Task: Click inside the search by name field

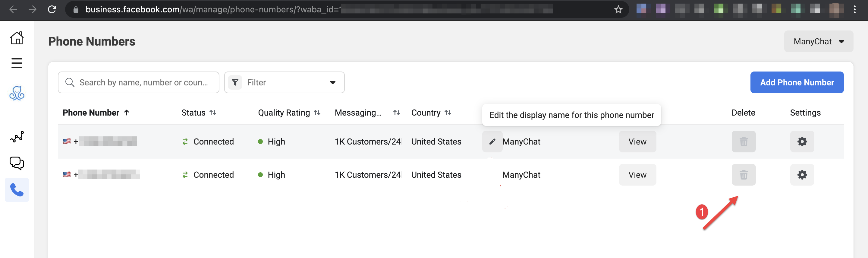Action: tap(143, 82)
